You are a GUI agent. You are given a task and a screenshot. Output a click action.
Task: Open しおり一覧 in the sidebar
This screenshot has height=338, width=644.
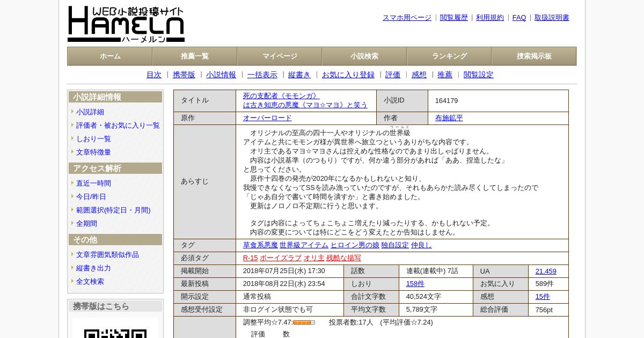point(93,139)
